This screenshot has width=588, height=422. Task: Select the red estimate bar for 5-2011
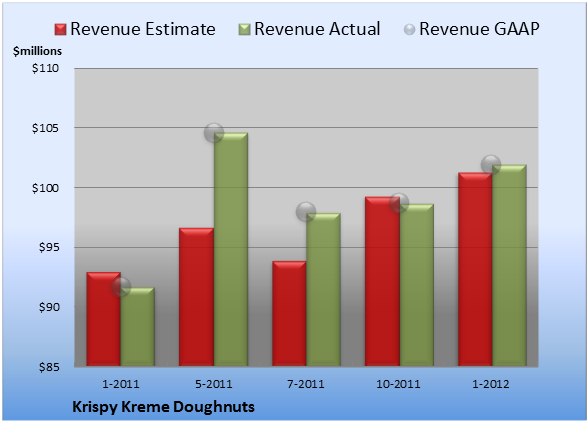(x=196, y=297)
